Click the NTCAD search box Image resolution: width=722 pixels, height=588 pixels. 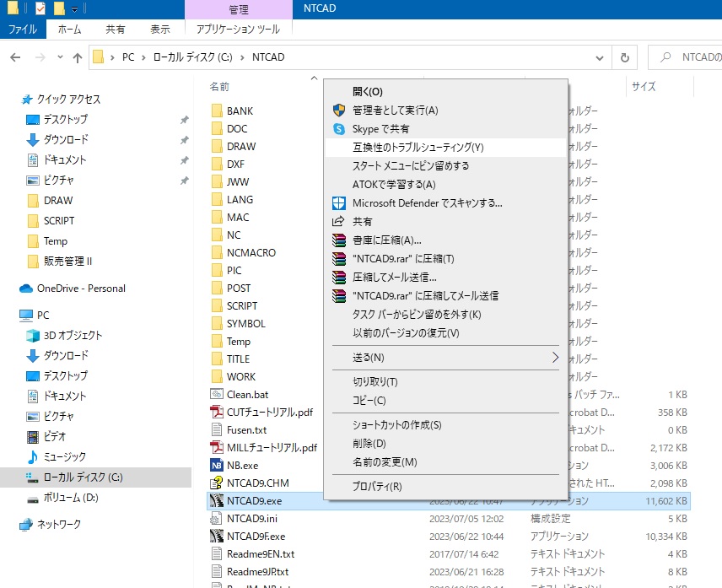click(x=686, y=57)
